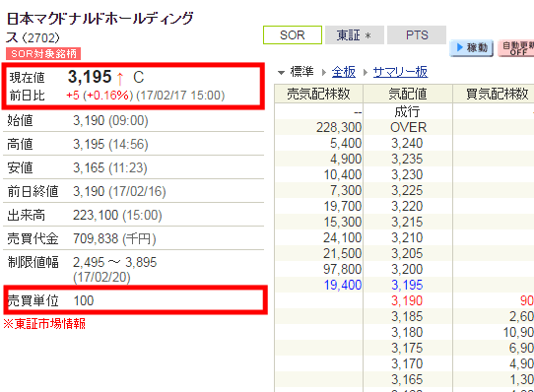The height and width of the screenshot is (392, 534).
Task: Click the 5,400 sell quantity
Action: (x=346, y=143)
